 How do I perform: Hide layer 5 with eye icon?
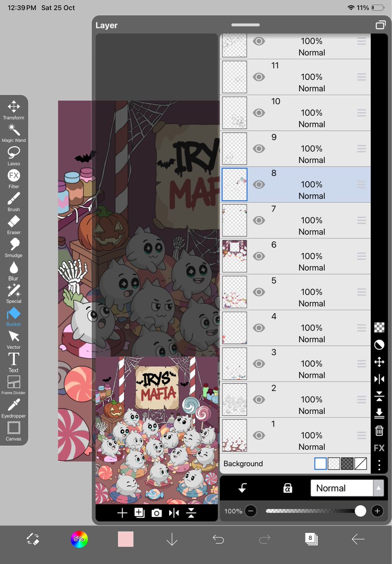(x=259, y=292)
